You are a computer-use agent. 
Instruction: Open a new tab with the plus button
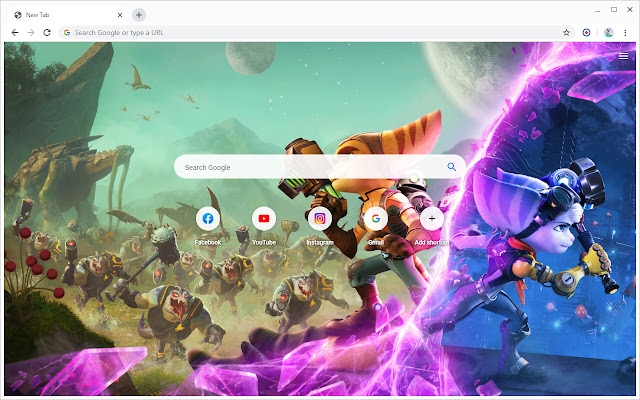coord(139,15)
